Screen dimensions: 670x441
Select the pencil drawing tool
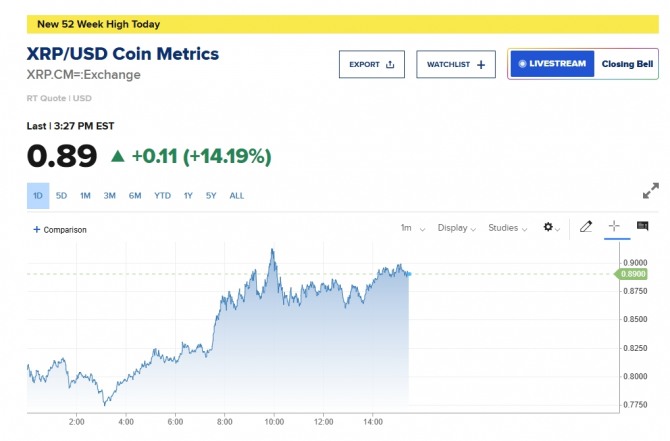[x=586, y=227]
